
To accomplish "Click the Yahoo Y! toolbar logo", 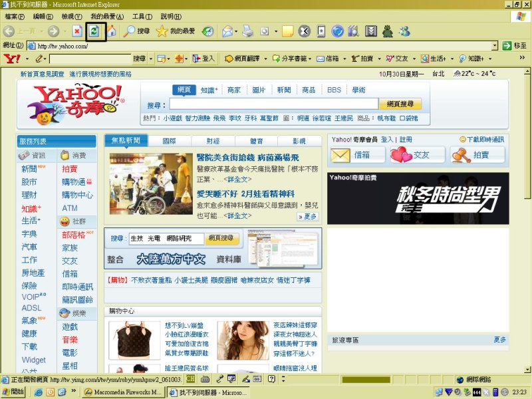I will pos(12,59).
